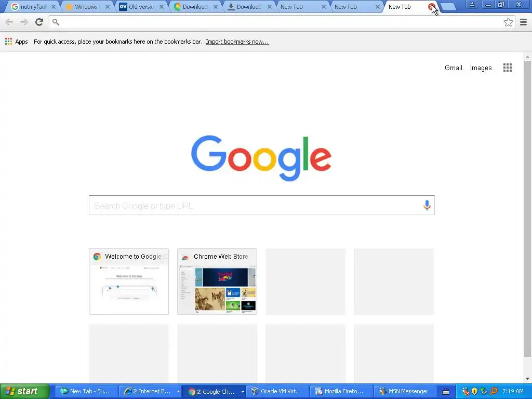Click the 7:19 AM system clock
This screenshot has height=399, width=532.
(x=513, y=391)
